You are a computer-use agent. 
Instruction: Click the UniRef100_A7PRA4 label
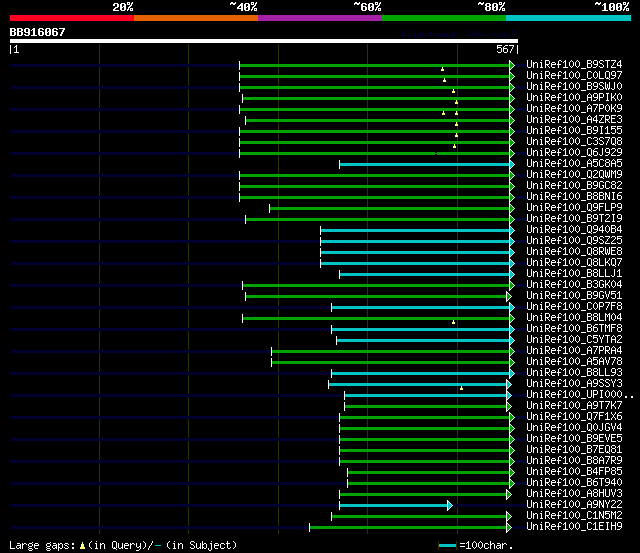pos(574,351)
